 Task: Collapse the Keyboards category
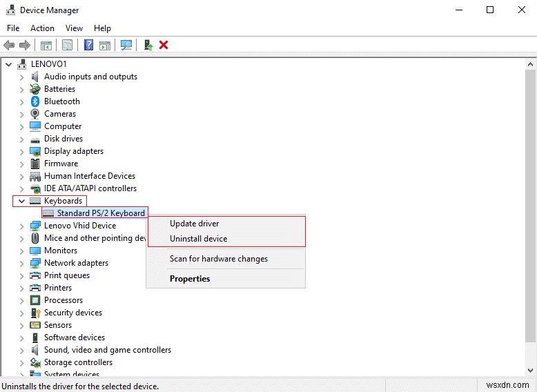(x=21, y=201)
